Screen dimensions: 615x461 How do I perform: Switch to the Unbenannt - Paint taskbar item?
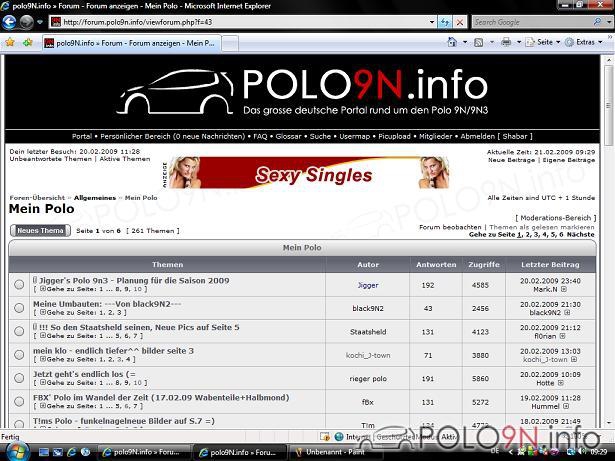click(330, 452)
